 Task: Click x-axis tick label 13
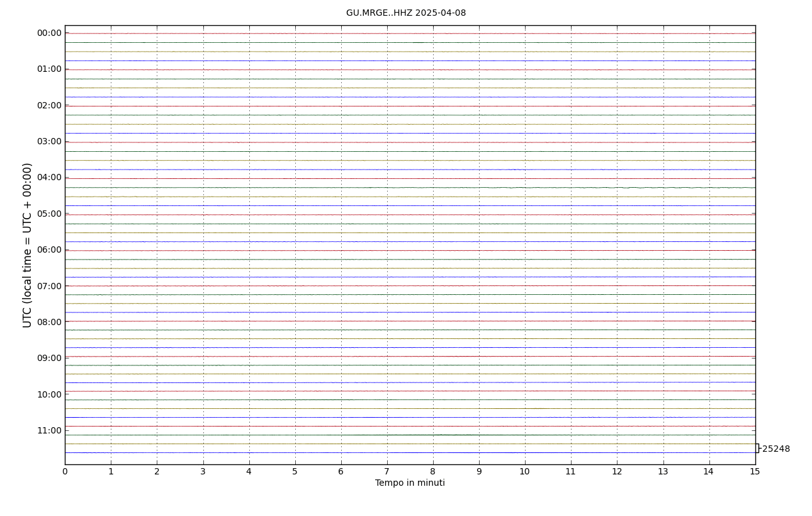[x=663, y=472]
